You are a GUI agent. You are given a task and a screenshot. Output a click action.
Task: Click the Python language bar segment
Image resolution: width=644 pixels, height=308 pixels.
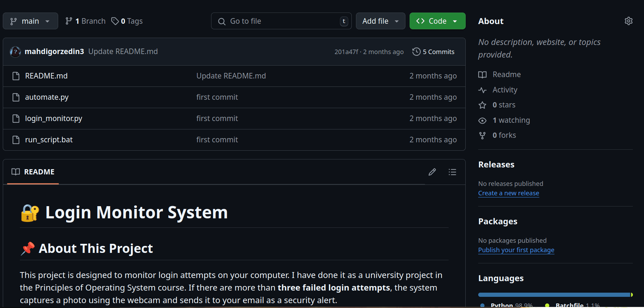pyautogui.click(x=554, y=295)
